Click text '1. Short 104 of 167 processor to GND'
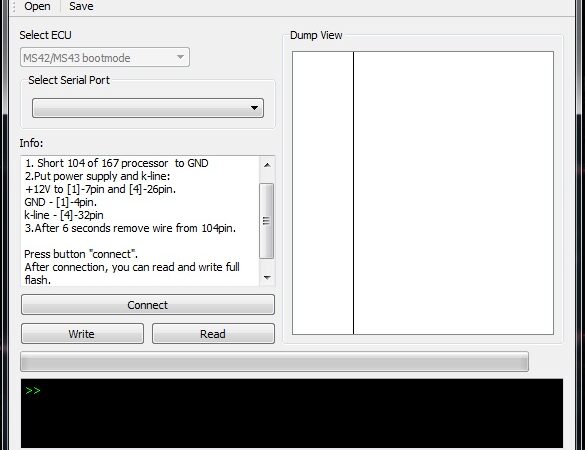Viewport: 585px width, 450px height. [116, 163]
